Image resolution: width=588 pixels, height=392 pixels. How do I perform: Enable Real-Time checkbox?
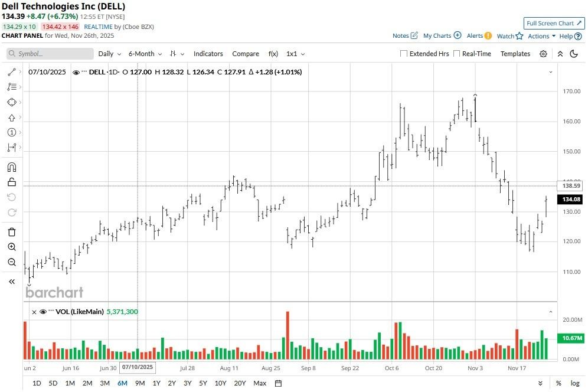pos(456,54)
